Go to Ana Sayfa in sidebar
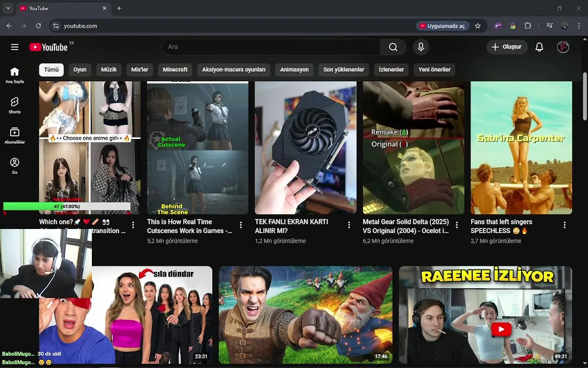Image resolution: width=588 pixels, height=368 pixels. [15, 75]
